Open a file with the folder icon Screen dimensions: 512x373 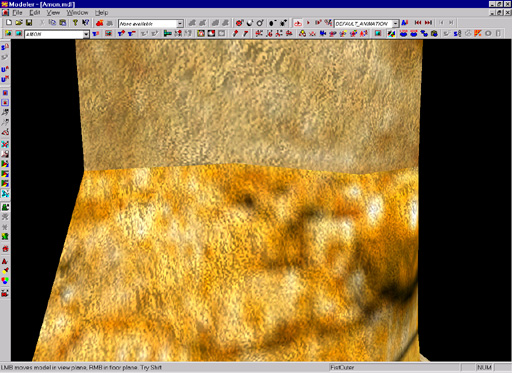pyautogui.click(x=19, y=23)
